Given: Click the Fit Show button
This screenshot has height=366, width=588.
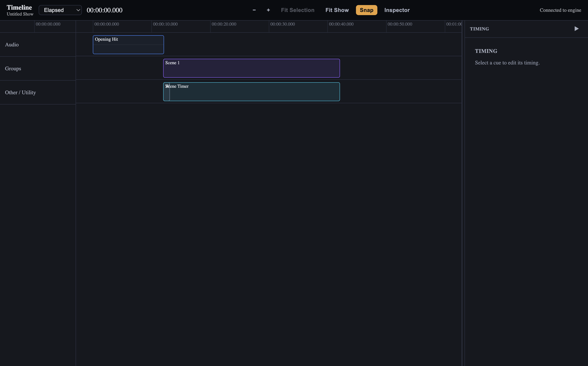Looking at the screenshot, I should pos(337,10).
